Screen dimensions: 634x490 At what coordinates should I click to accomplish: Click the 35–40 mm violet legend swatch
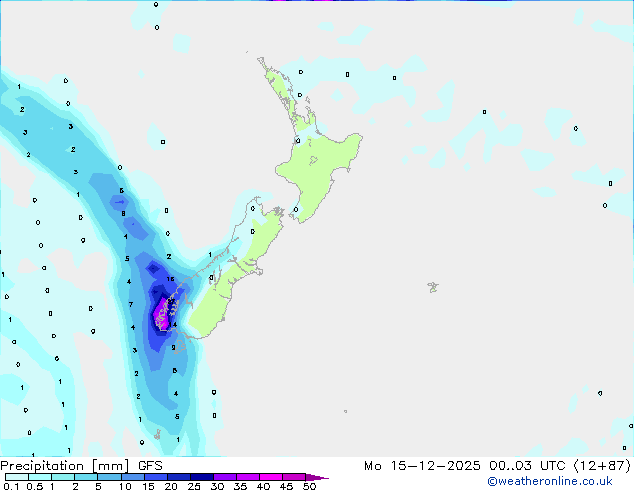(247, 477)
